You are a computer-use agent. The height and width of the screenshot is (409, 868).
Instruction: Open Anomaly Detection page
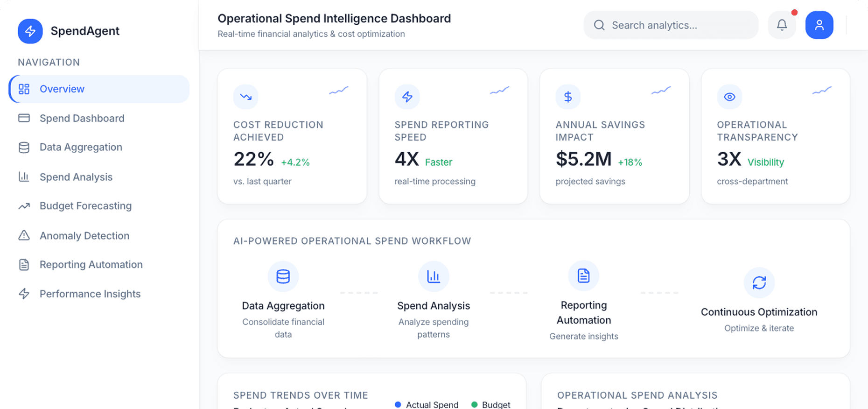(99, 236)
